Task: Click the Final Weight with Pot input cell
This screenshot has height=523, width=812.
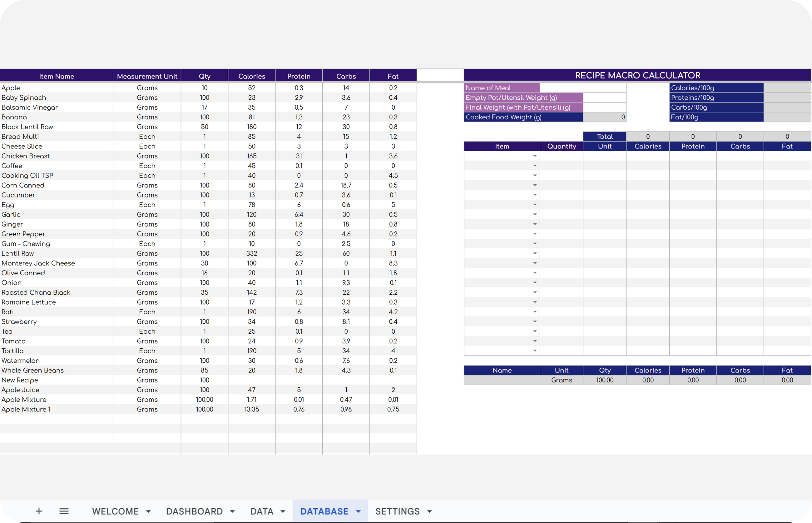Action: tap(604, 108)
